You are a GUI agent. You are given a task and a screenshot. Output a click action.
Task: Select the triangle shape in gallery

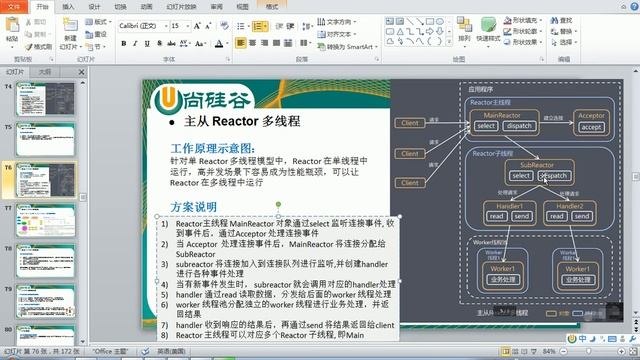point(400,31)
